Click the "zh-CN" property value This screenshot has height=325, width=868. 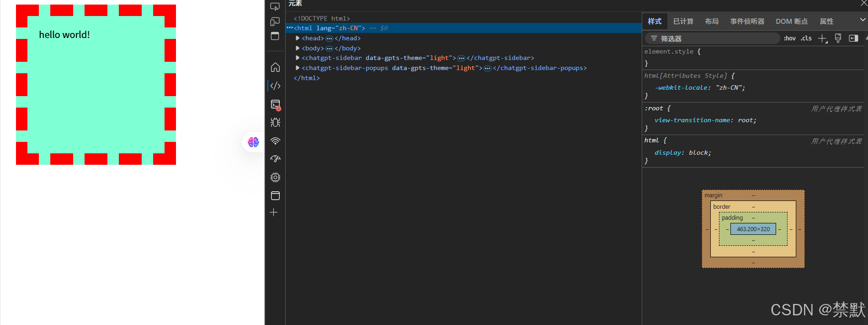click(x=729, y=87)
